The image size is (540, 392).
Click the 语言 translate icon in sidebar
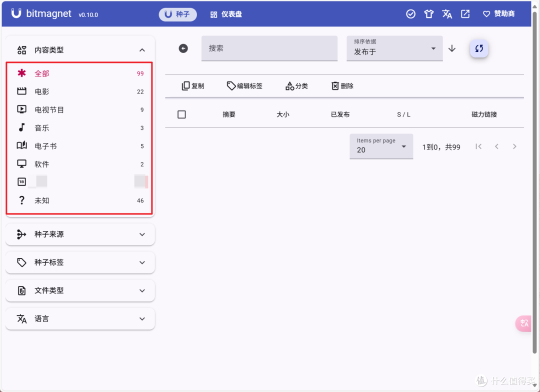(21, 319)
